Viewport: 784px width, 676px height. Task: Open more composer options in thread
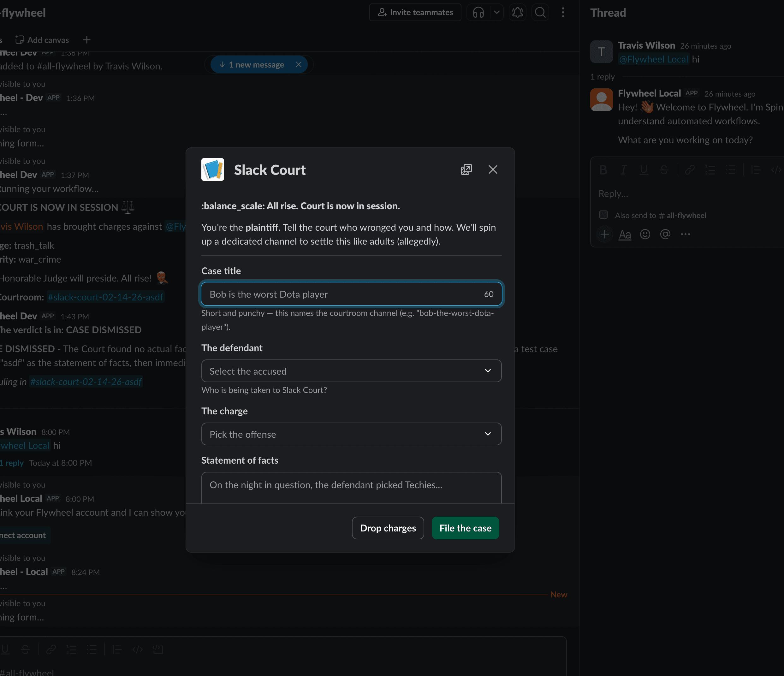tap(685, 234)
